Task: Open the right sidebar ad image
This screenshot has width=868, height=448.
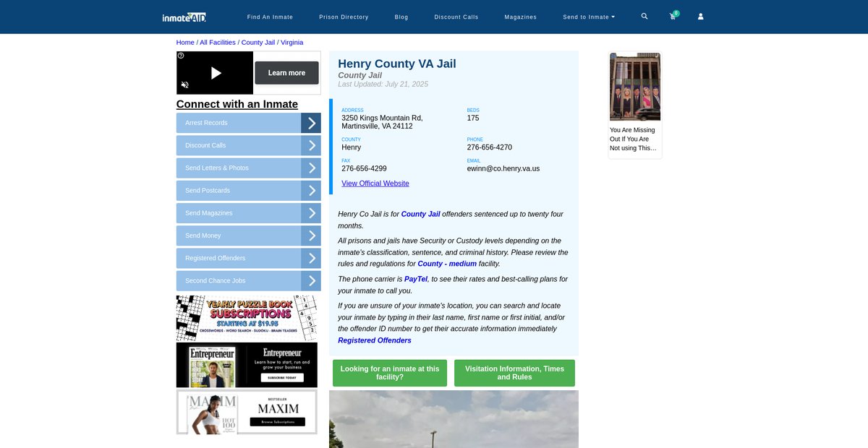Action: point(635,86)
